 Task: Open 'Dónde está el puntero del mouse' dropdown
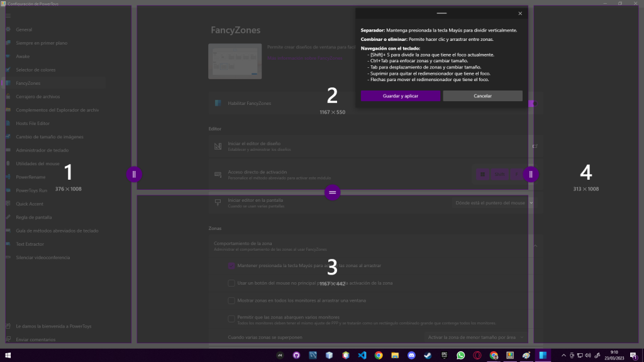click(x=494, y=203)
